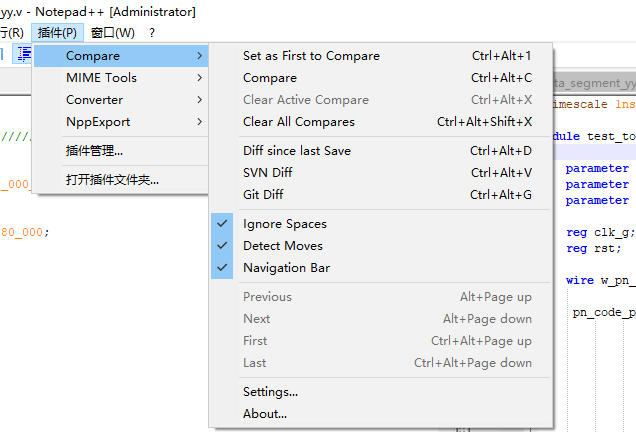
Task: Choose Diff since last Save
Action: 380,151
